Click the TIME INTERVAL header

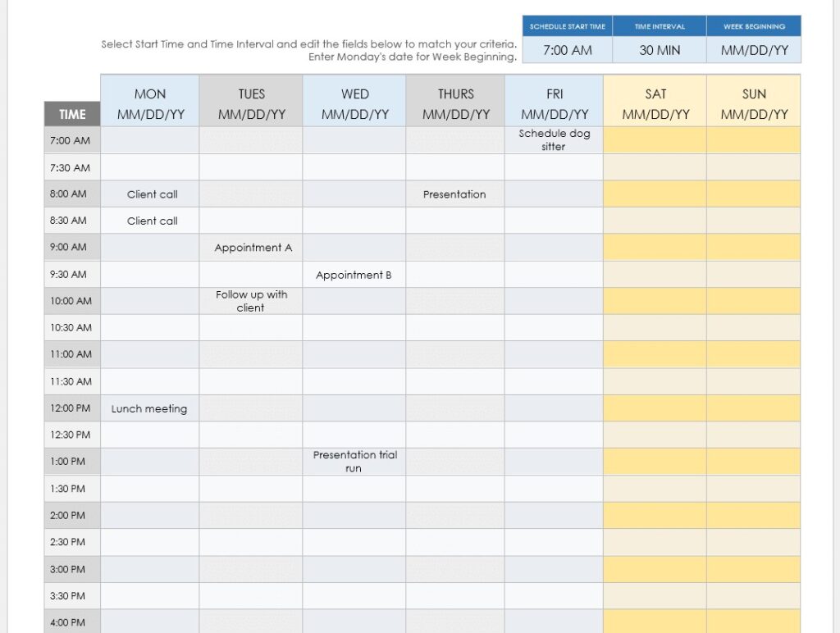660,26
